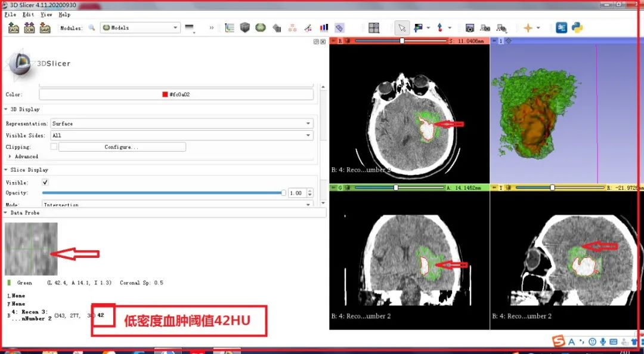Open the crosshair options dropdown arrow

click(538, 28)
